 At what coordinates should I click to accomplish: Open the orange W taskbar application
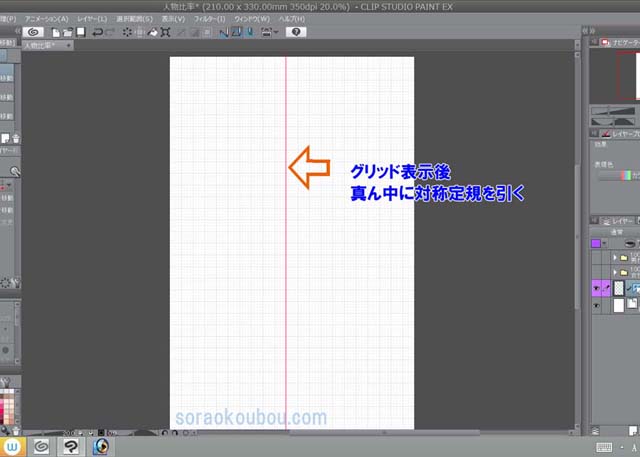tap(12, 446)
